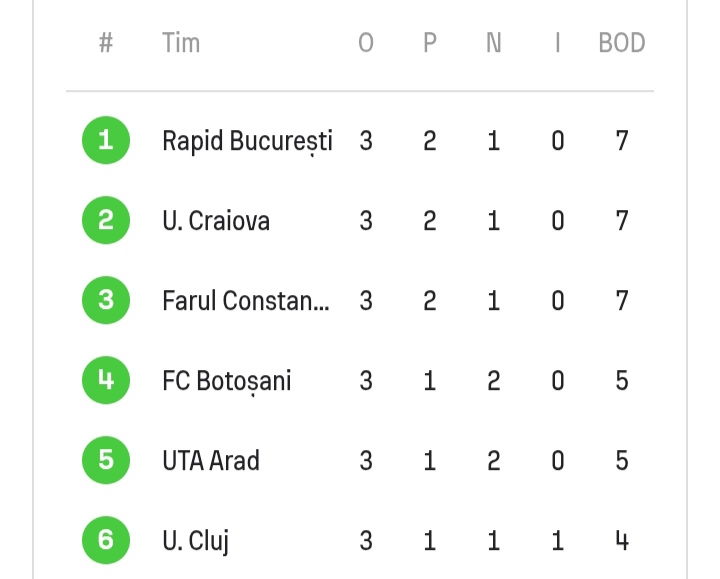Click the Tim column header
The height and width of the screenshot is (579, 720).
click(x=181, y=43)
